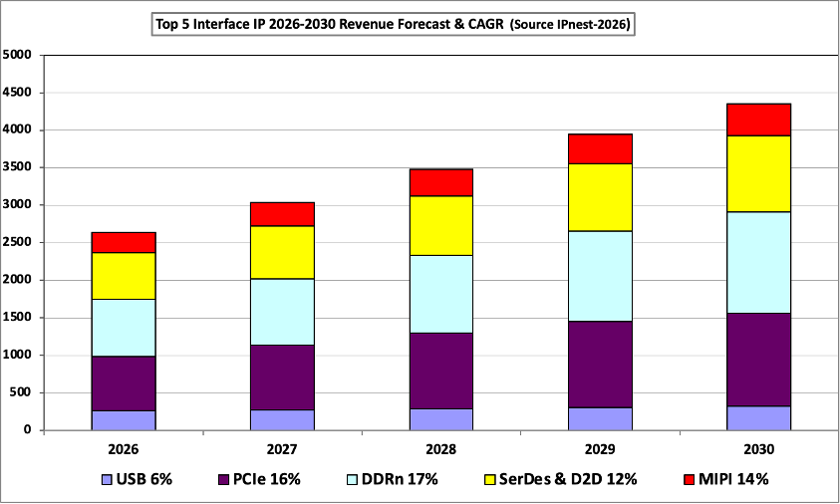Select the MIPI 14% legend swatch
Image resolution: width=840 pixels, height=504 pixels.
click(x=689, y=479)
